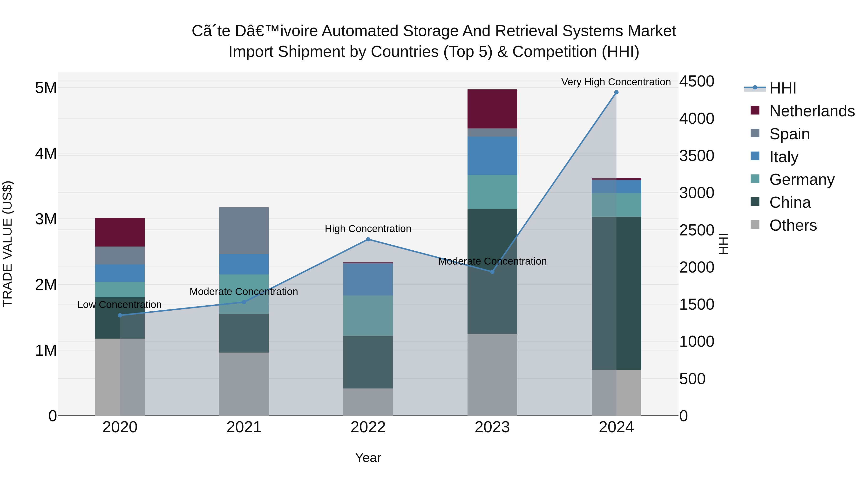Toggle the Others legend entry
Viewport: 868px width, 488px height.
(x=783, y=225)
